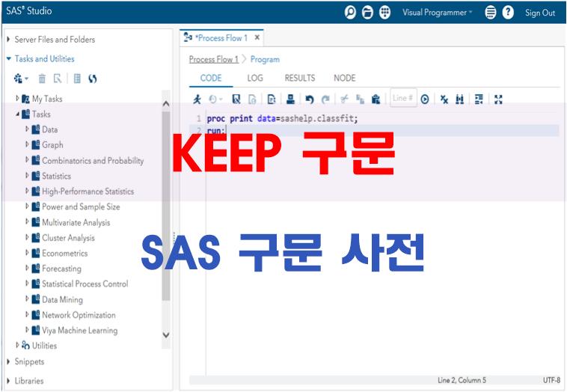Click the edit task icon in Tasks panel
The height and width of the screenshot is (392, 567).
tap(58, 79)
